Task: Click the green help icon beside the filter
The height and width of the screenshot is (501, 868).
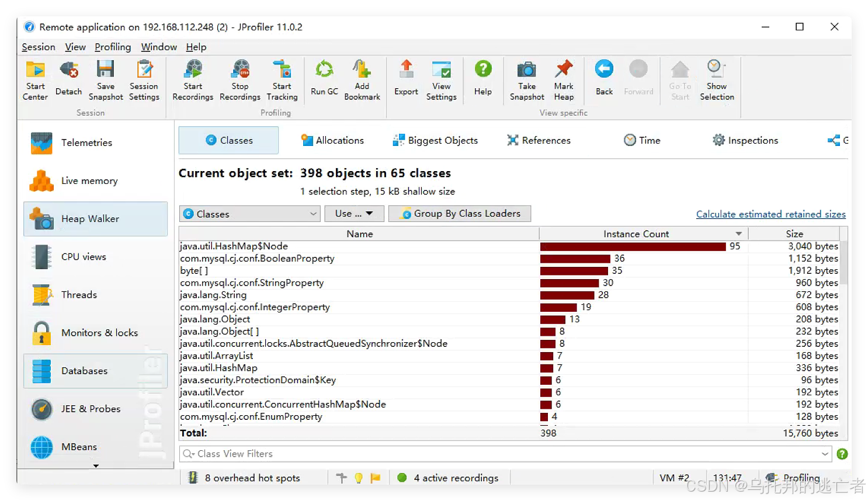Action: tap(842, 454)
